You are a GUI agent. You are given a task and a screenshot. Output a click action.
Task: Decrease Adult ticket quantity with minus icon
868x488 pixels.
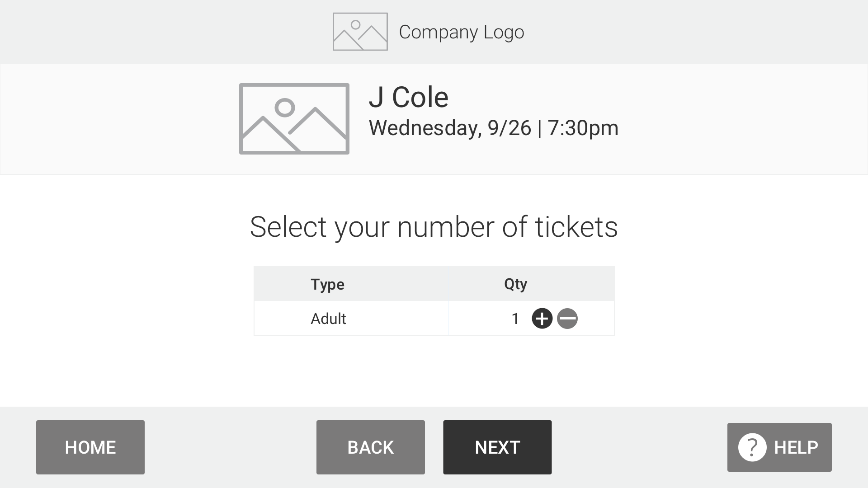(567, 319)
